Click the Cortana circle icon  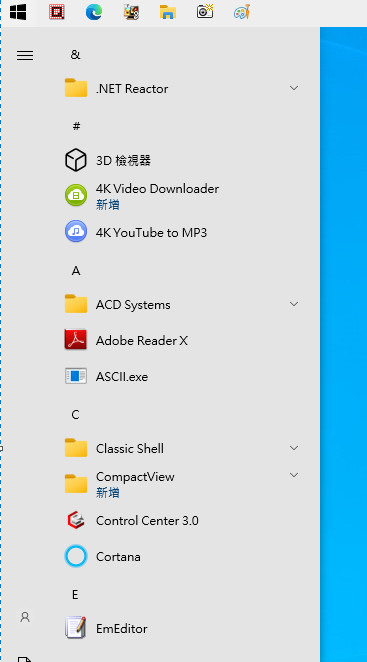click(76, 556)
